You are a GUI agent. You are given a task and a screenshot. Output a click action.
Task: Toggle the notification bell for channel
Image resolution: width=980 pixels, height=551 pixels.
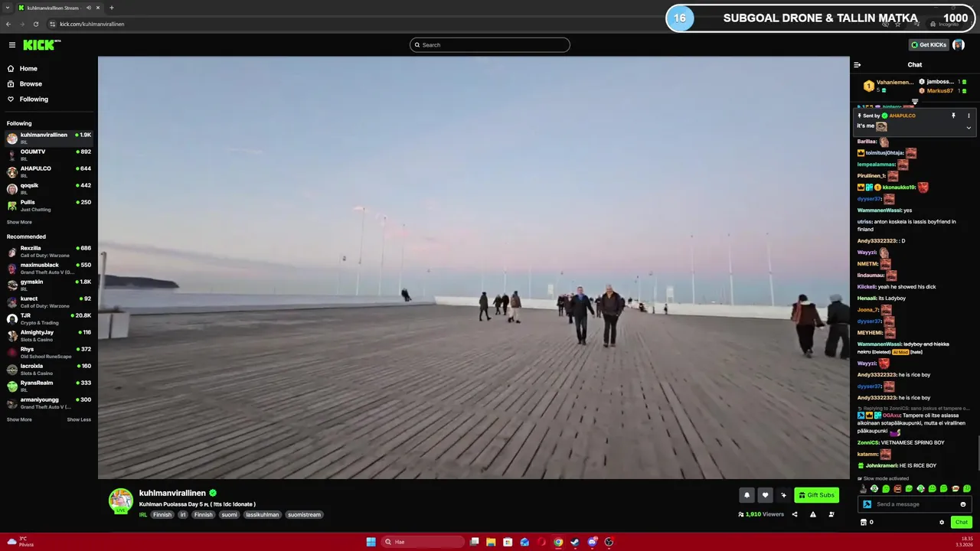(746, 495)
